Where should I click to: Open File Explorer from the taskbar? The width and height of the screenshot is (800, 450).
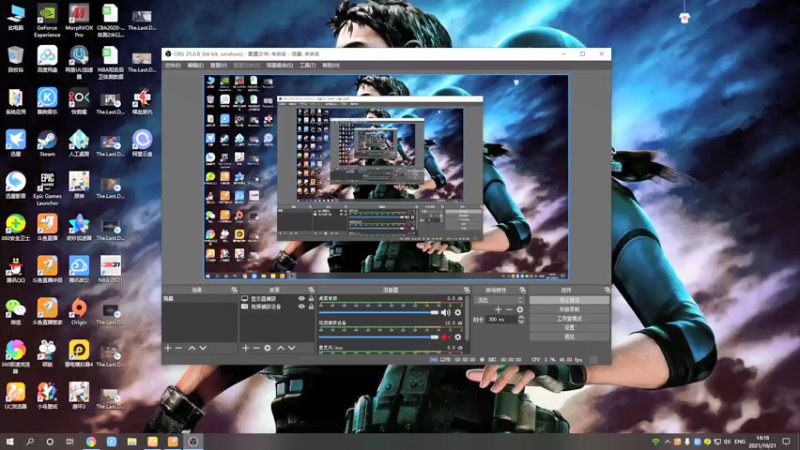(x=132, y=442)
